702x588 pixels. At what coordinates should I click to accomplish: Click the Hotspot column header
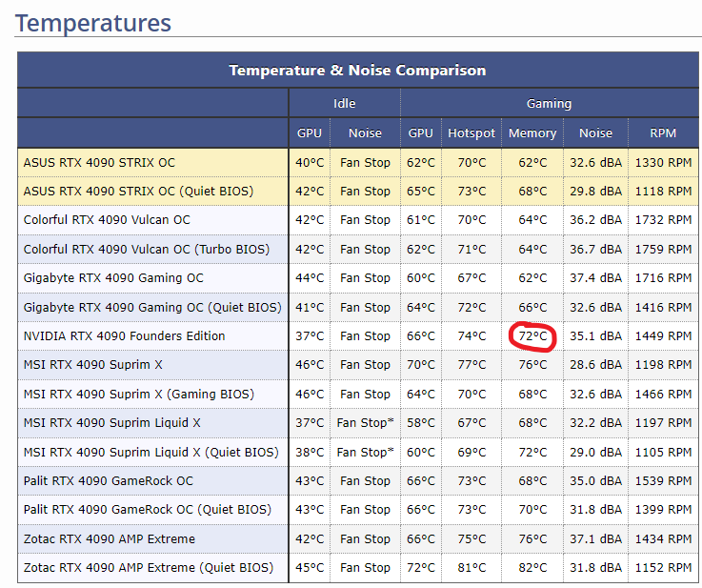point(471,133)
